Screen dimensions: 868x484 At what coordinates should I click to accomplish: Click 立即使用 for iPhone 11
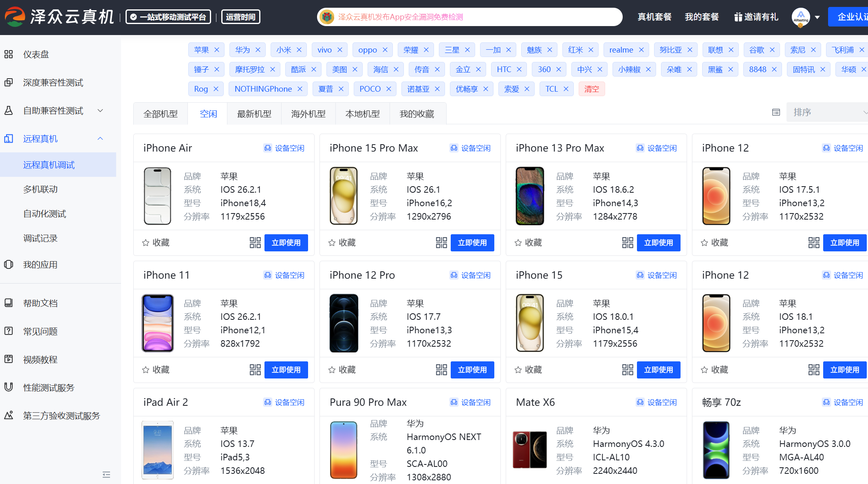[x=286, y=370]
